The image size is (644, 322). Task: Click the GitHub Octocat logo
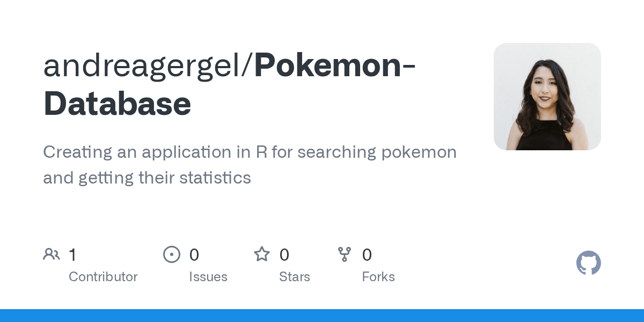click(x=589, y=263)
